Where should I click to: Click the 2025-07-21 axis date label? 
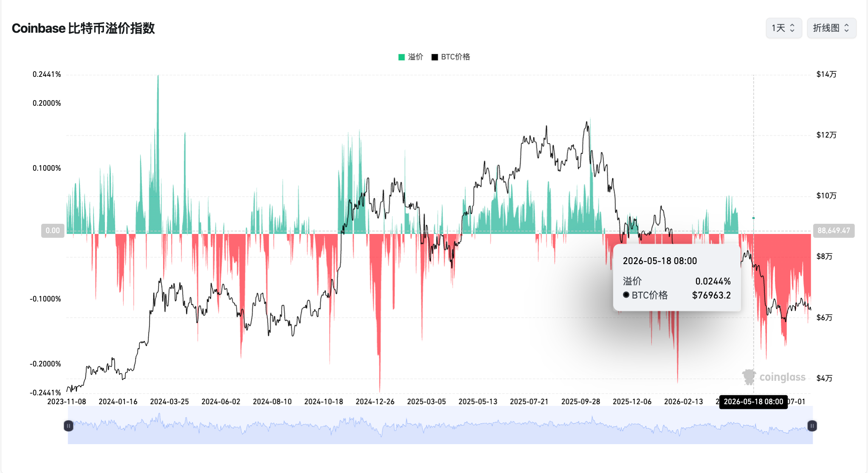529,402
